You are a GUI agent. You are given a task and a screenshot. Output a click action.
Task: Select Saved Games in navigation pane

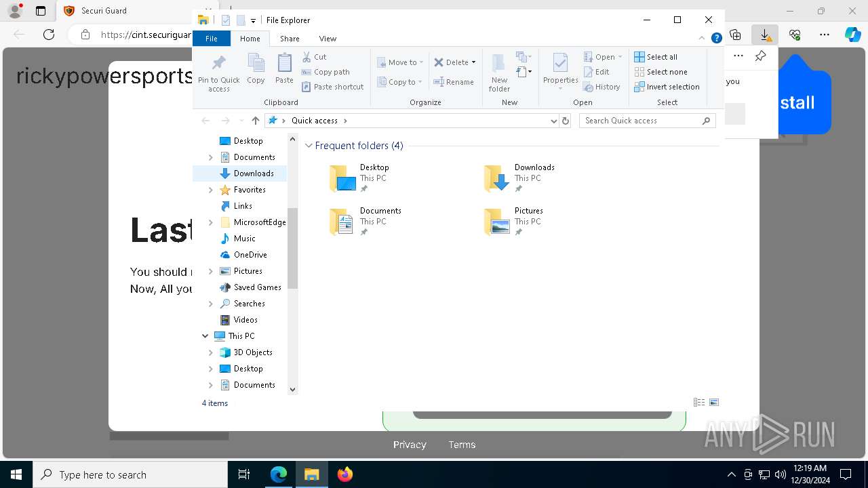click(250, 287)
